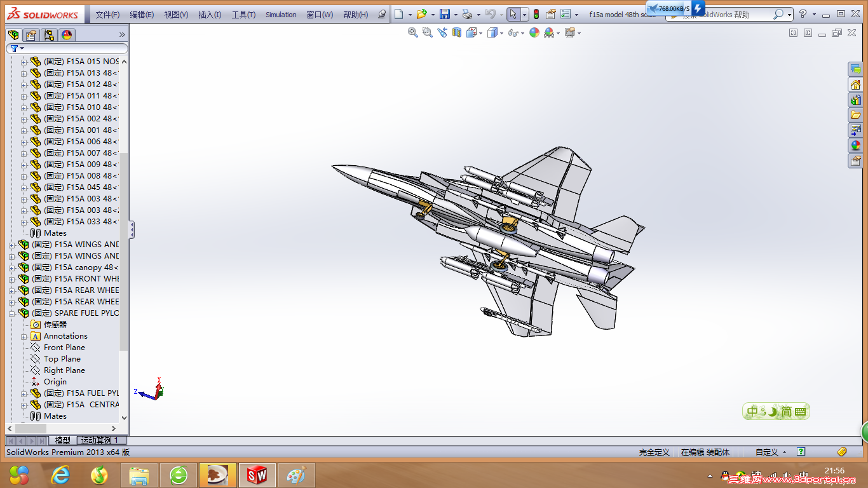Open the 工具(T) menu

[x=243, y=15]
